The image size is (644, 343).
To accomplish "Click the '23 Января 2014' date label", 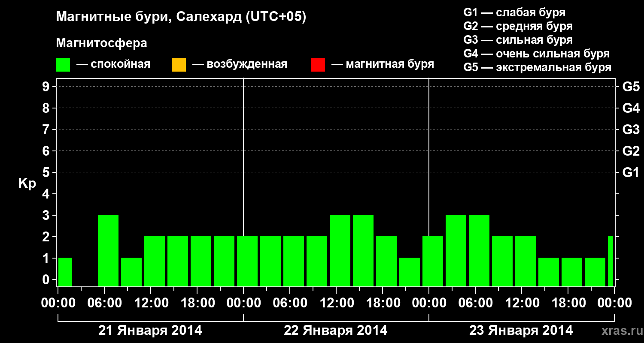I will [521, 330].
